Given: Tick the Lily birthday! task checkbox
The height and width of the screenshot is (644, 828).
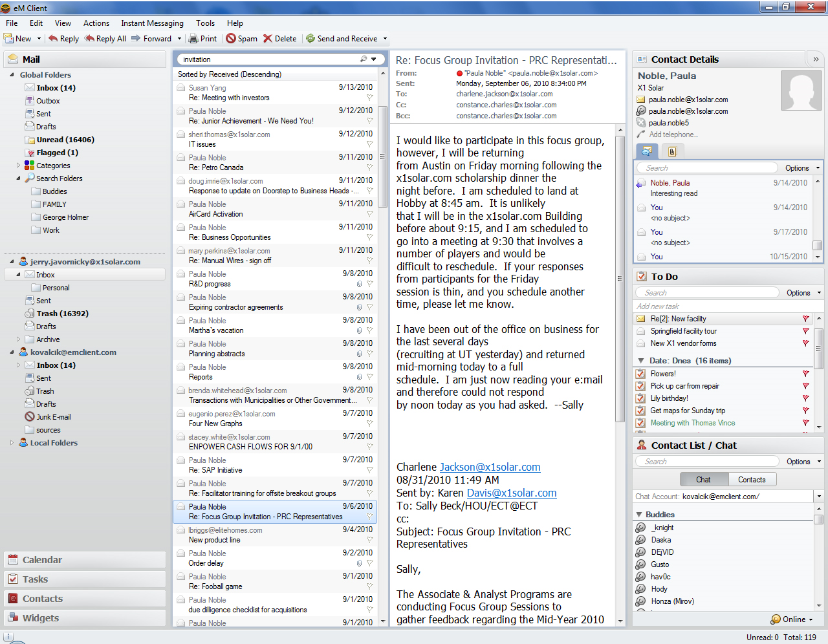Looking at the screenshot, I should pos(640,398).
